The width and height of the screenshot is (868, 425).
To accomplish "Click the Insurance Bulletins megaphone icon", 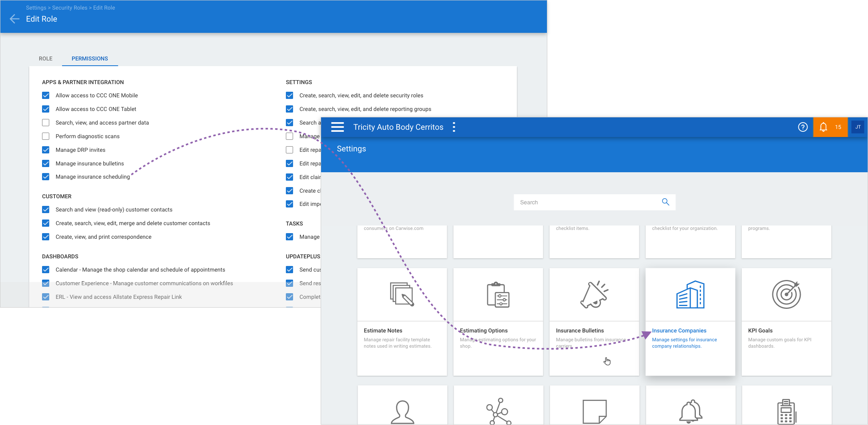I will [x=594, y=294].
